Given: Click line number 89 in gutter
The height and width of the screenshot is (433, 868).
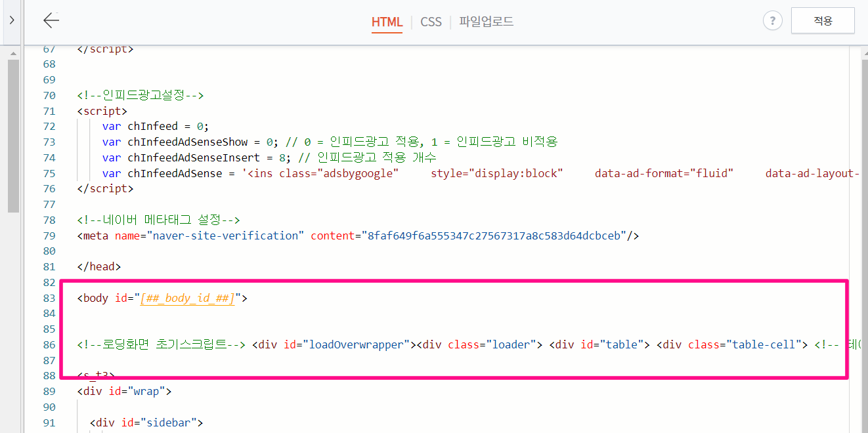Looking at the screenshot, I should point(49,391).
